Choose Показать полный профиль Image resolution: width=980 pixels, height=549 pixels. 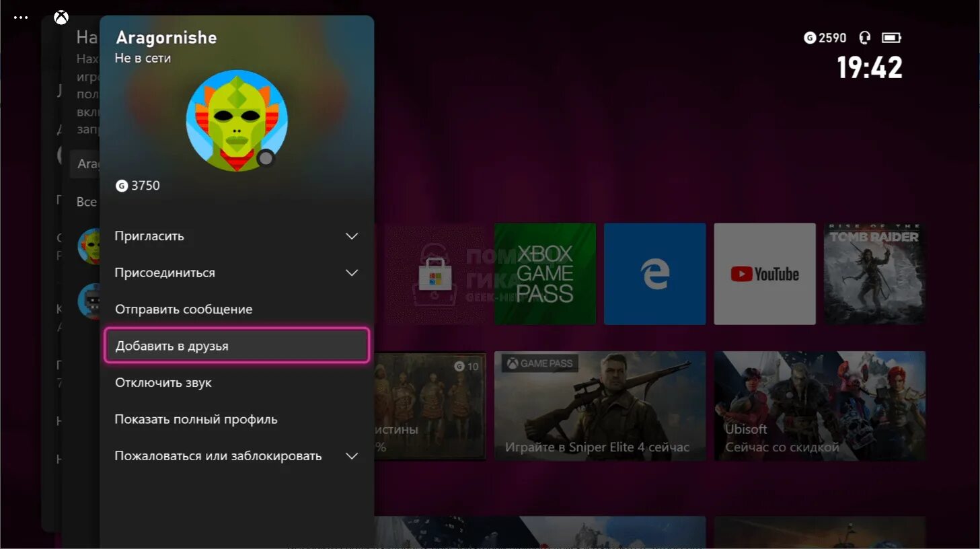pos(237,419)
